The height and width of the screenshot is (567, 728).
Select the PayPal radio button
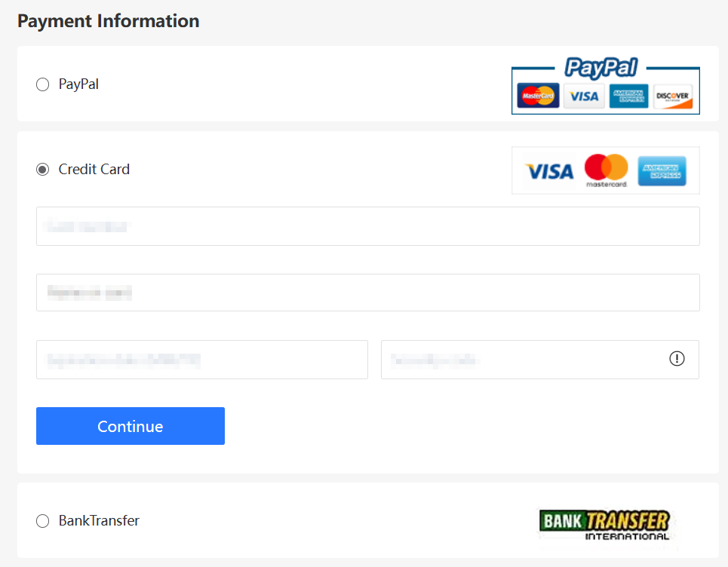point(43,84)
